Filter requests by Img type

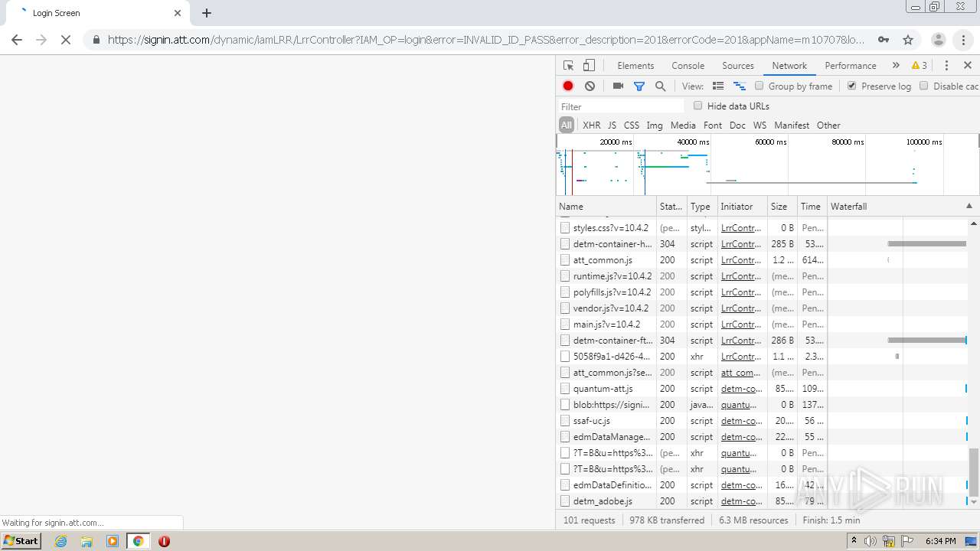pyautogui.click(x=655, y=126)
